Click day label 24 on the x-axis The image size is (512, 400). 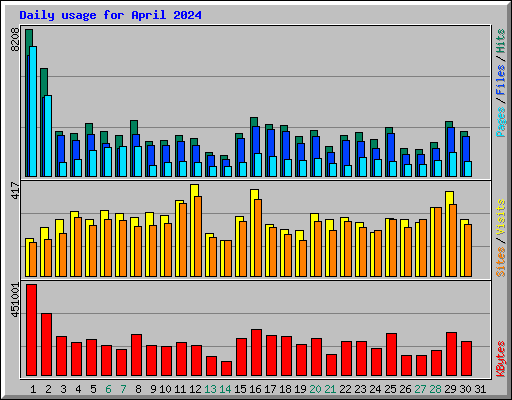click(375, 389)
